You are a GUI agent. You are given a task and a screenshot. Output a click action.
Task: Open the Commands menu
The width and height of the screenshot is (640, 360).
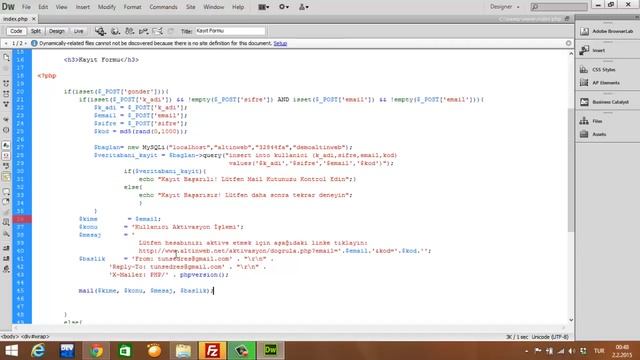(x=163, y=7)
